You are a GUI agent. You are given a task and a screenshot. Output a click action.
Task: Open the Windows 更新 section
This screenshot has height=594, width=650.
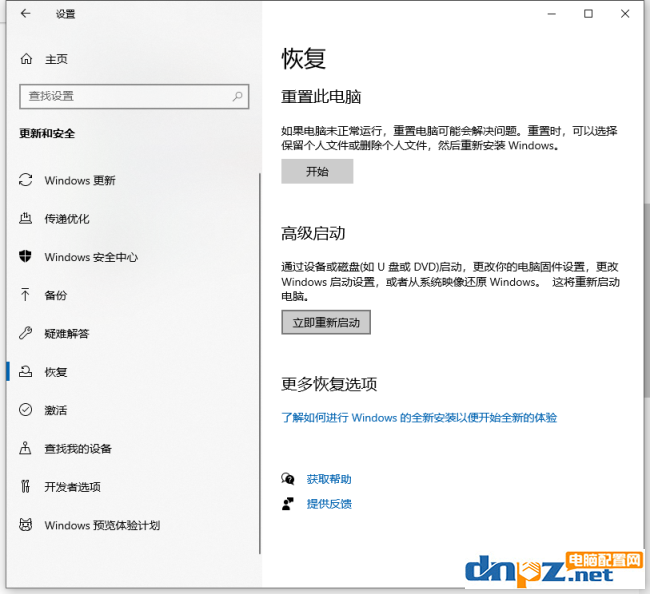pos(80,180)
